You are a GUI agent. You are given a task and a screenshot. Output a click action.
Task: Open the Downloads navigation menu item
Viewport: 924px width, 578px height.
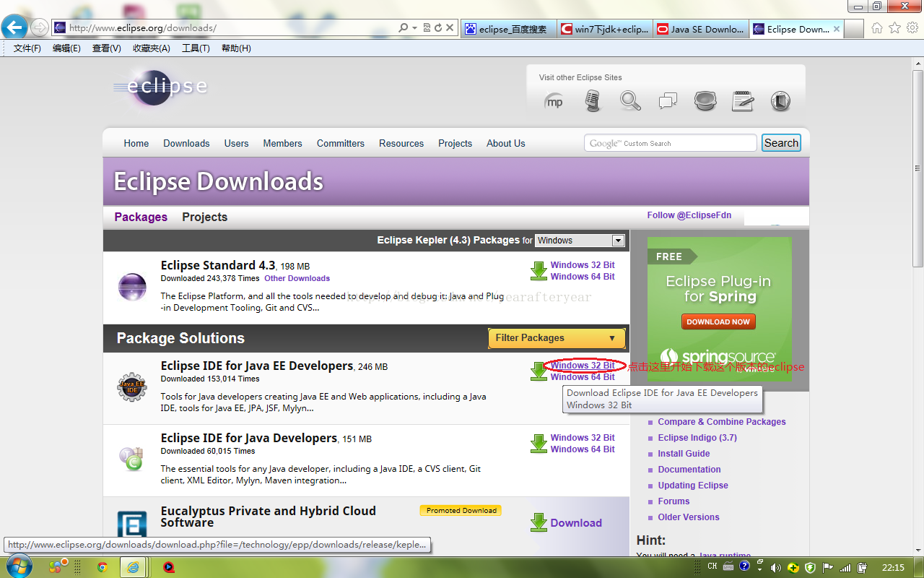[186, 143]
